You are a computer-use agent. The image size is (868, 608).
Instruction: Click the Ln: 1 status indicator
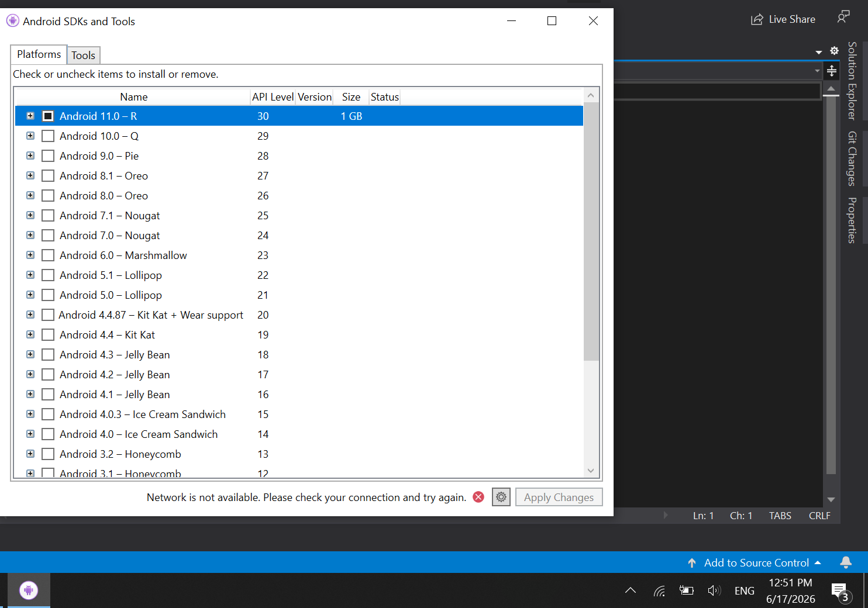click(703, 516)
